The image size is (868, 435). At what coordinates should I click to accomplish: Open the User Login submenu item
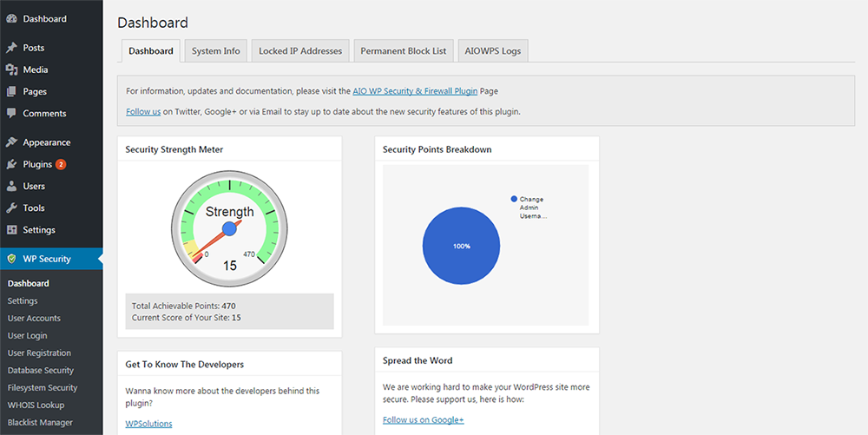27,335
